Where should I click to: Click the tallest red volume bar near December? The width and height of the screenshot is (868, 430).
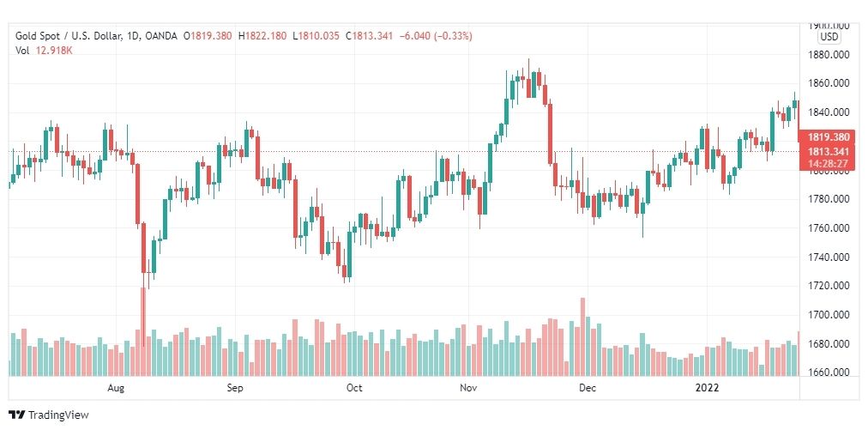click(582, 337)
